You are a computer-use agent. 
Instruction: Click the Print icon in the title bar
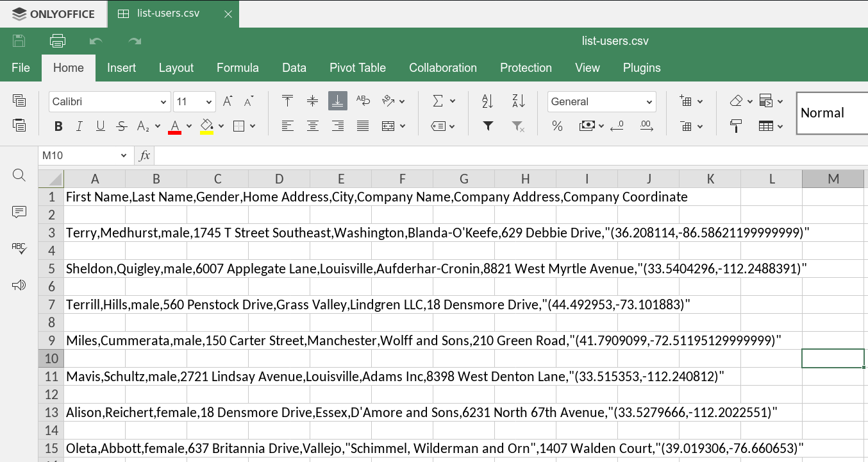coord(58,41)
